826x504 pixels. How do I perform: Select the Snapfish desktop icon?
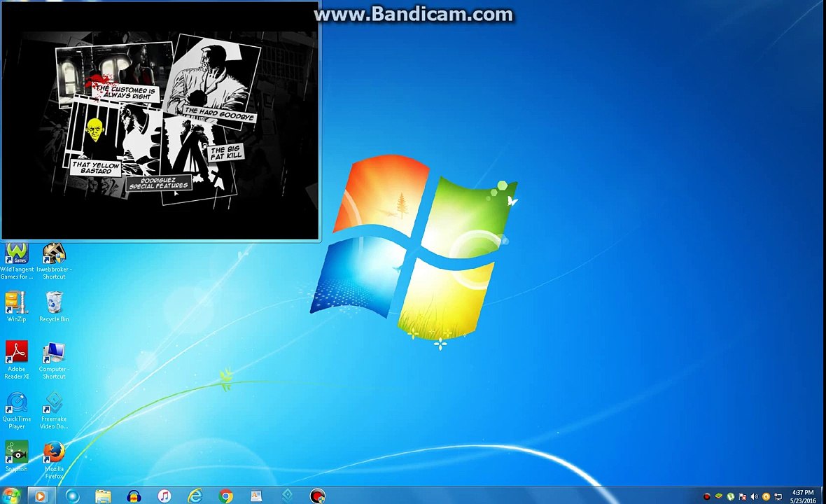(16, 456)
